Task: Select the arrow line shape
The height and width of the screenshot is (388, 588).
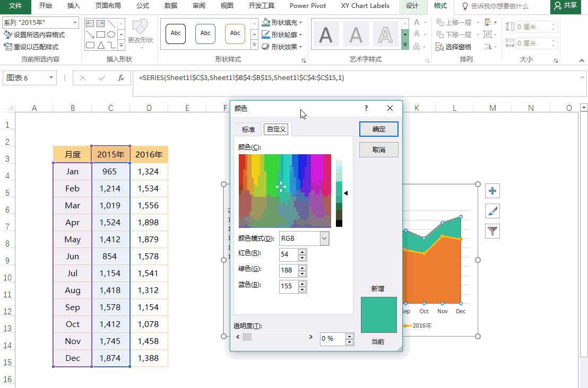Action: 90,34
